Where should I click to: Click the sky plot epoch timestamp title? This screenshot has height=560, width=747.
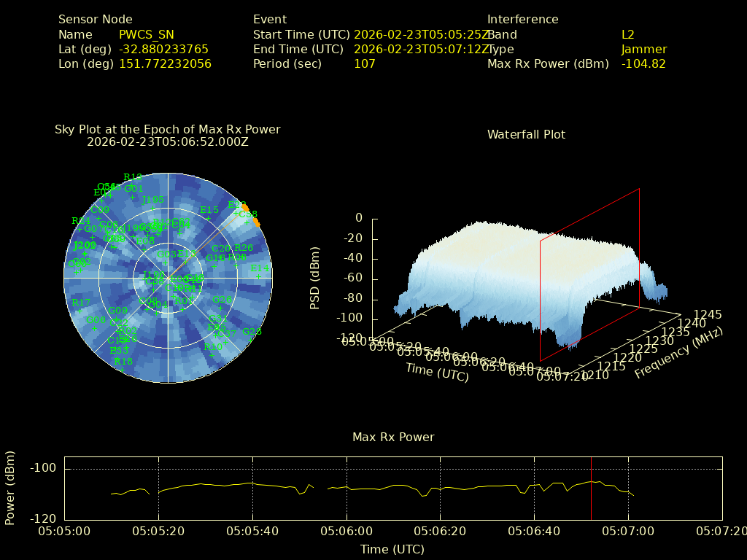[x=168, y=142]
